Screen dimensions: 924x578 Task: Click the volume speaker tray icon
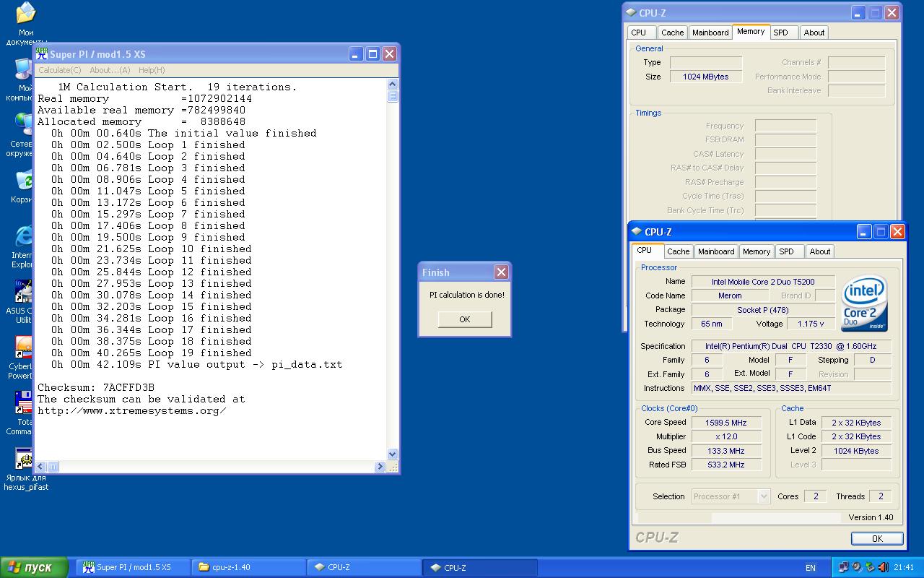(x=882, y=567)
